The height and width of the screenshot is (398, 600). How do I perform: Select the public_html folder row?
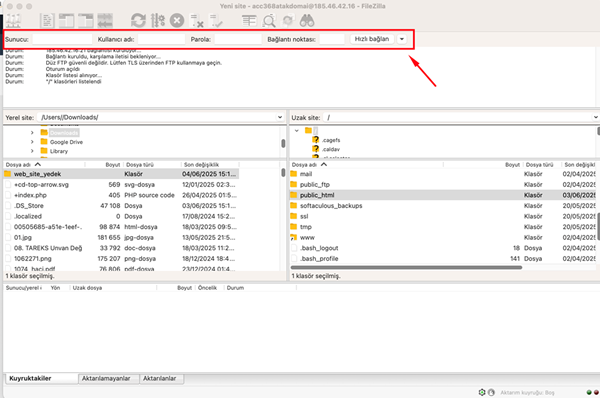point(443,195)
